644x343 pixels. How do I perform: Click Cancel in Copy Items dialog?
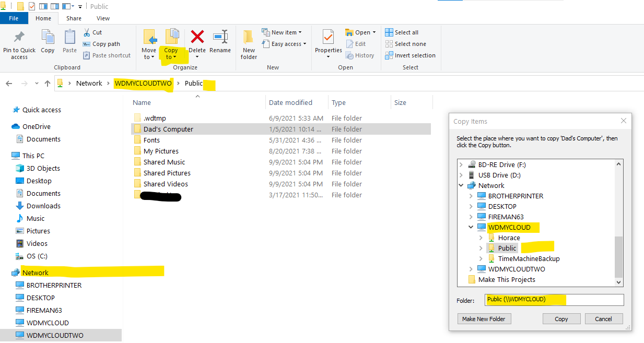[x=603, y=319]
